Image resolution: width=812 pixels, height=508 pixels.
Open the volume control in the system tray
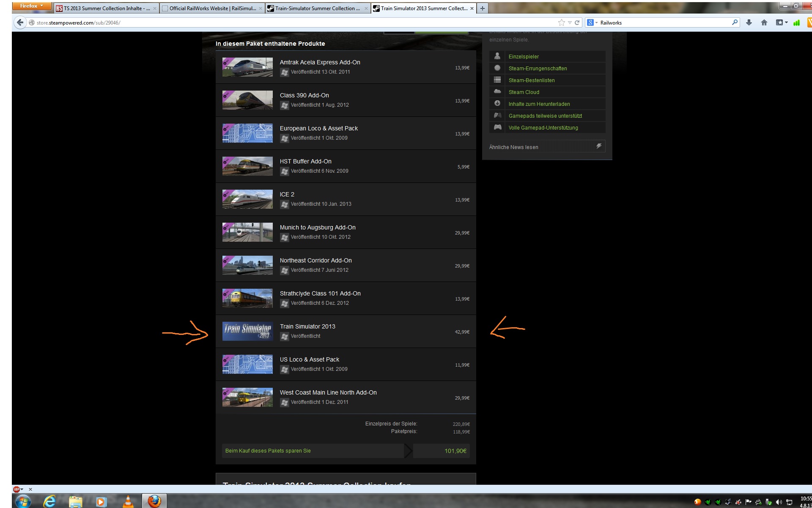(779, 502)
